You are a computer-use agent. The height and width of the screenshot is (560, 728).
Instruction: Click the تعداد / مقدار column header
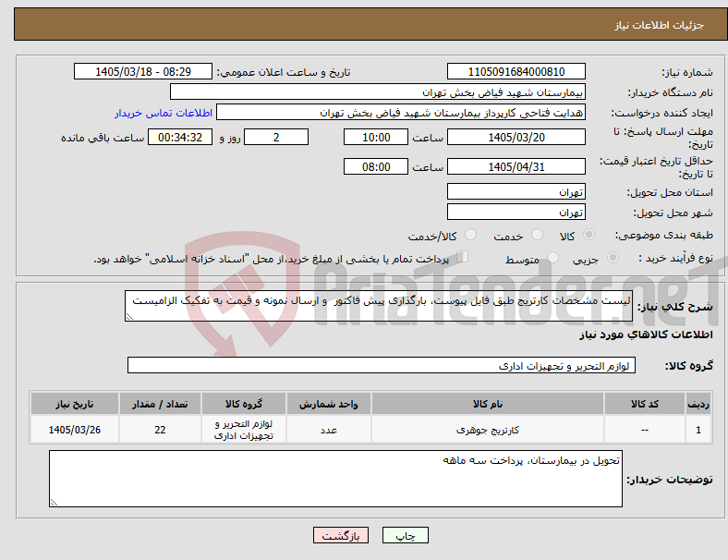[160, 404]
